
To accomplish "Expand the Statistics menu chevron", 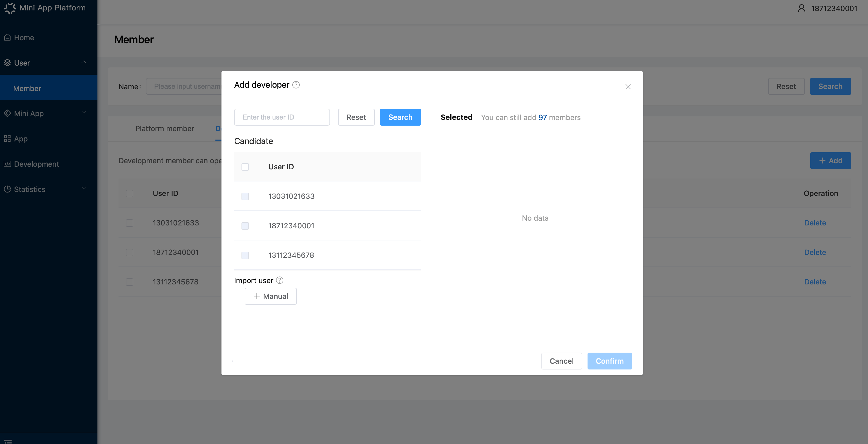I will 84,188.
